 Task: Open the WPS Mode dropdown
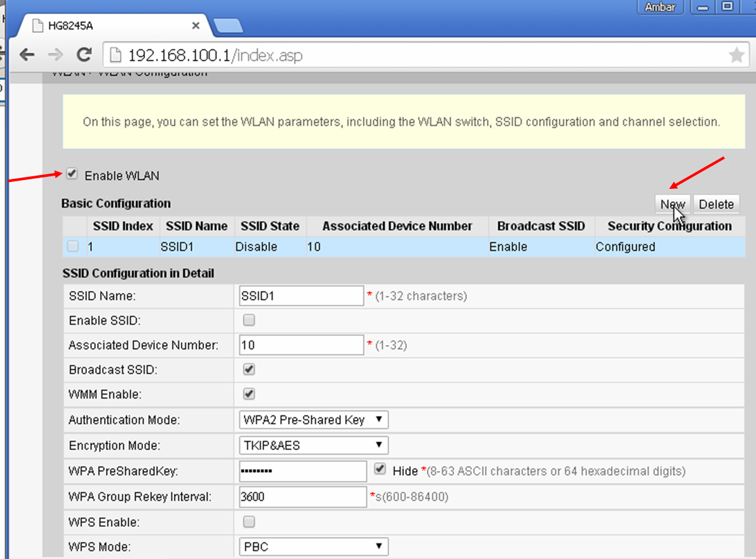click(314, 546)
